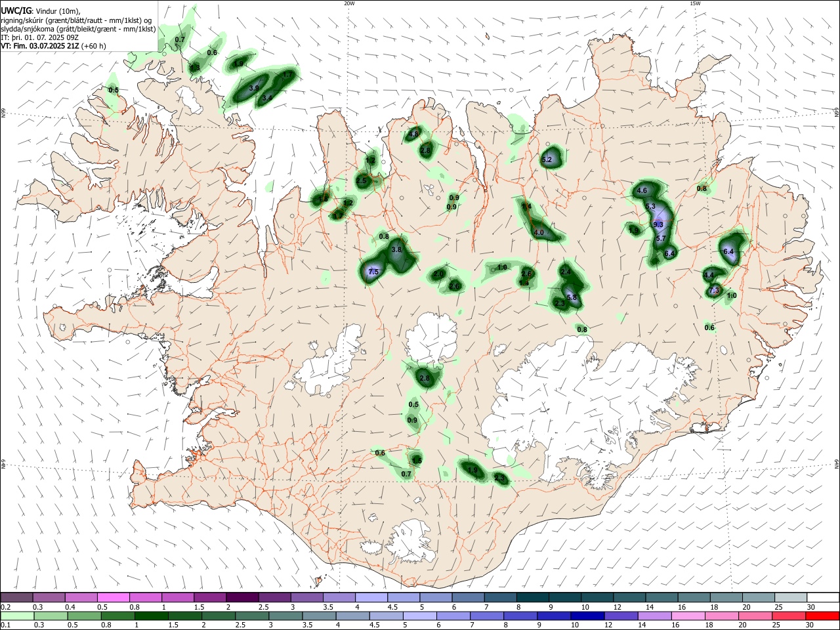
Task: Click the 5.3 precipitation value label
Action: [x=651, y=206]
